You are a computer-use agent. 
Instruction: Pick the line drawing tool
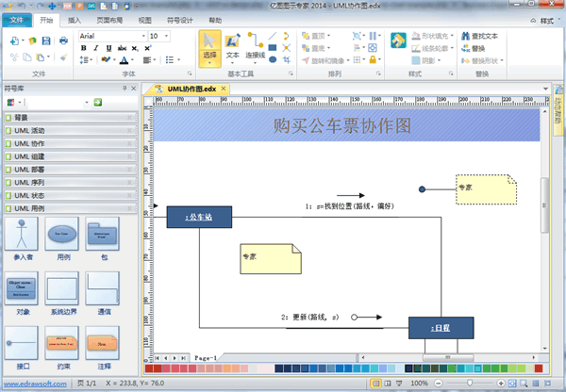pyautogui.click(x=273, y=36)
